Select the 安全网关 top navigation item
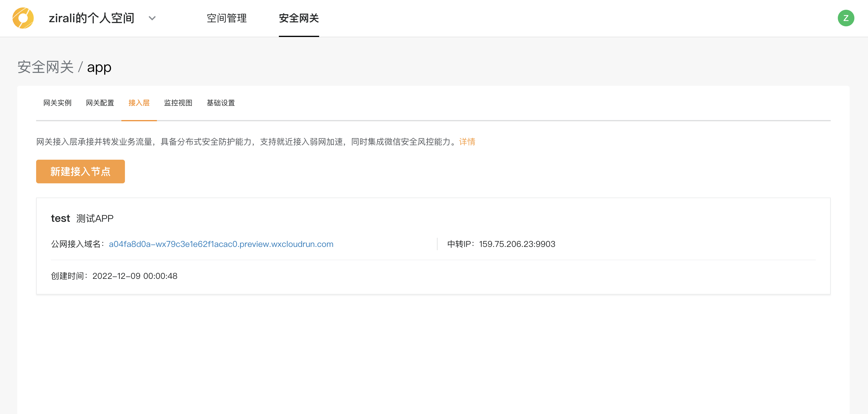This screenshot has height=414, width=868. (x=298, y=18)
